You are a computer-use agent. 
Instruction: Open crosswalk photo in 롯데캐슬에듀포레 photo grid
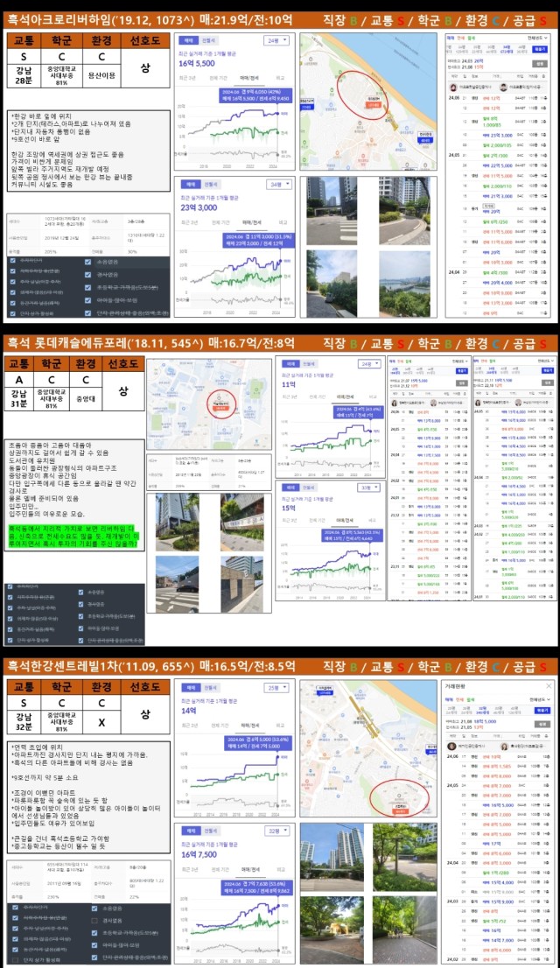[x=178, y=584]
